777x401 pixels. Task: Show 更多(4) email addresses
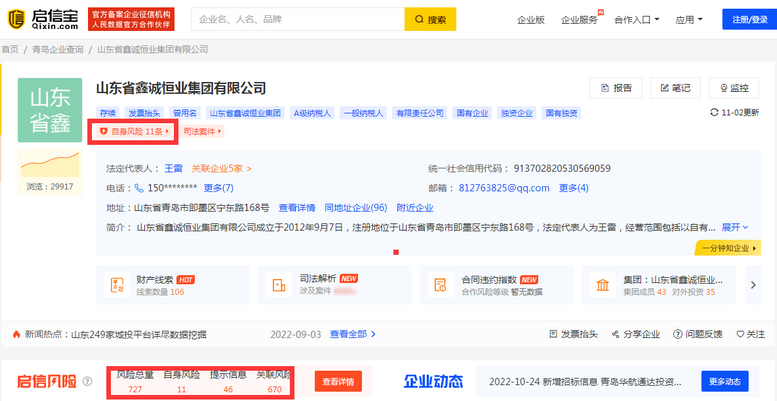574,188
